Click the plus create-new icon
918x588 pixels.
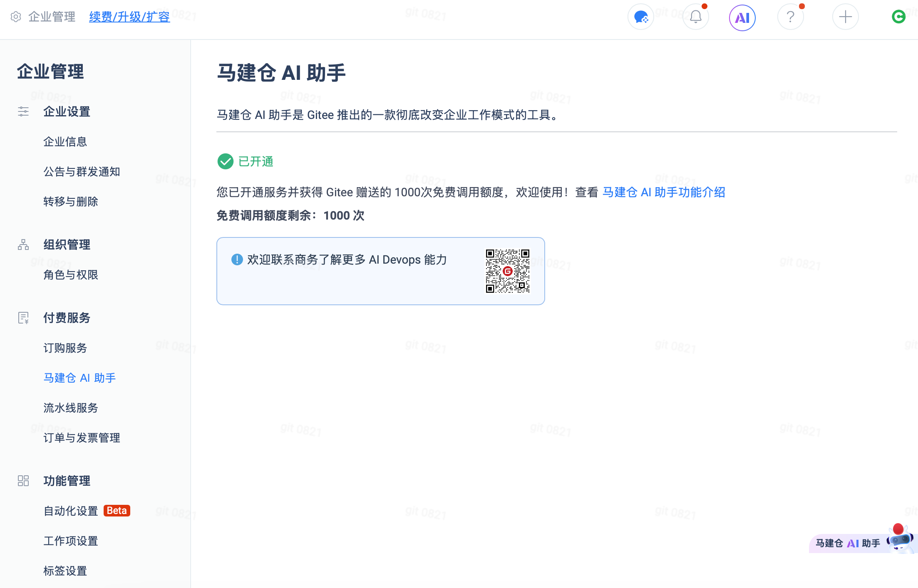pos(846,17)
